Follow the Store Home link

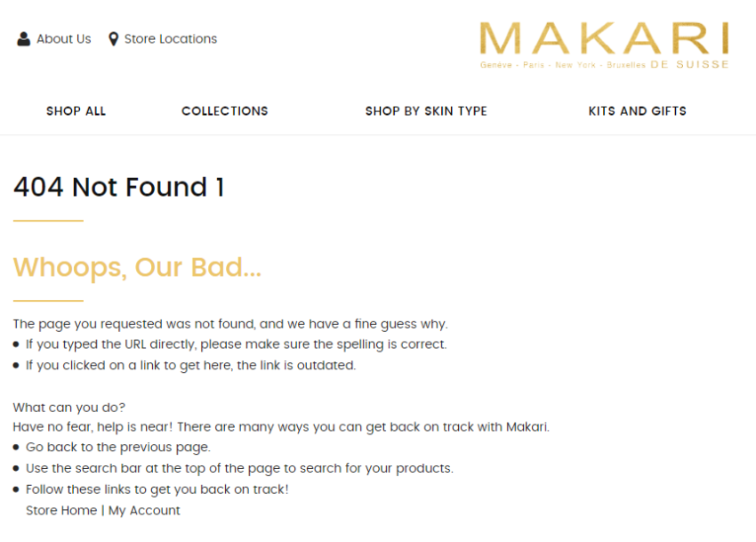60,511
